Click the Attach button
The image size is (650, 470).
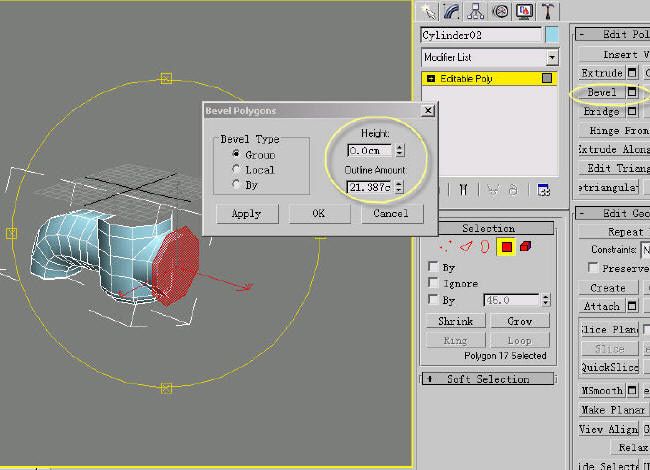[602, 306]
